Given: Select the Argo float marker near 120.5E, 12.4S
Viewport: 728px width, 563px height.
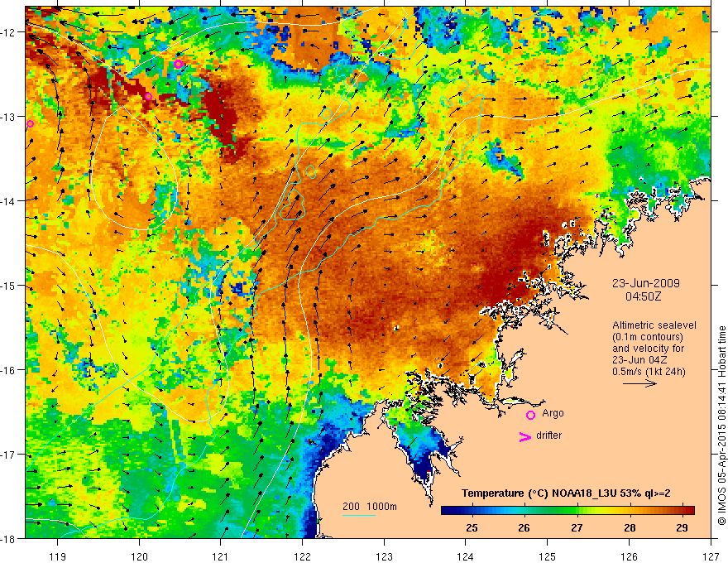Looking at the screenshot, I should 179,64.
